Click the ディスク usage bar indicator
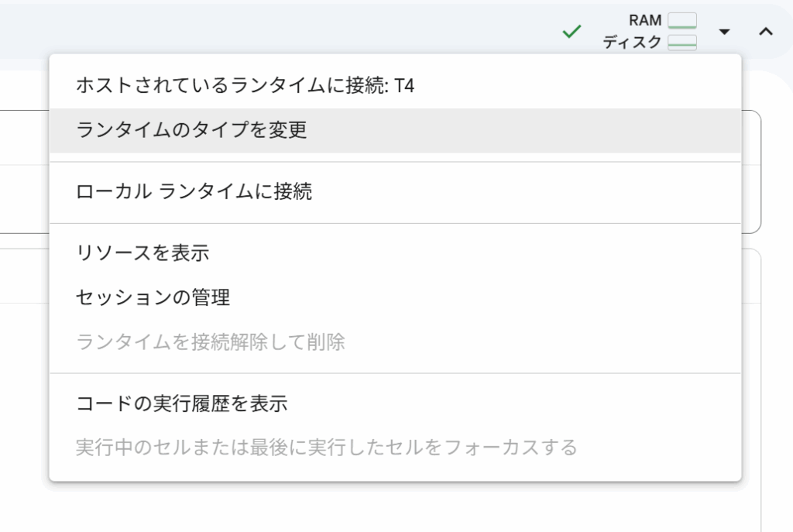The width and height of the screenshot is (793, 532). click(x=682, y=43)
